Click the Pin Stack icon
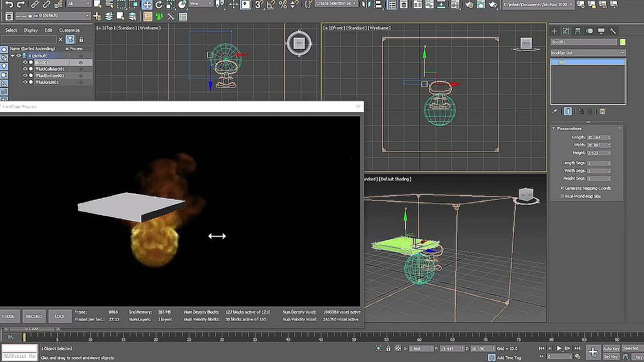Viewport: 644px width, 362px height. pyautogui.click(x=555, y=112)
